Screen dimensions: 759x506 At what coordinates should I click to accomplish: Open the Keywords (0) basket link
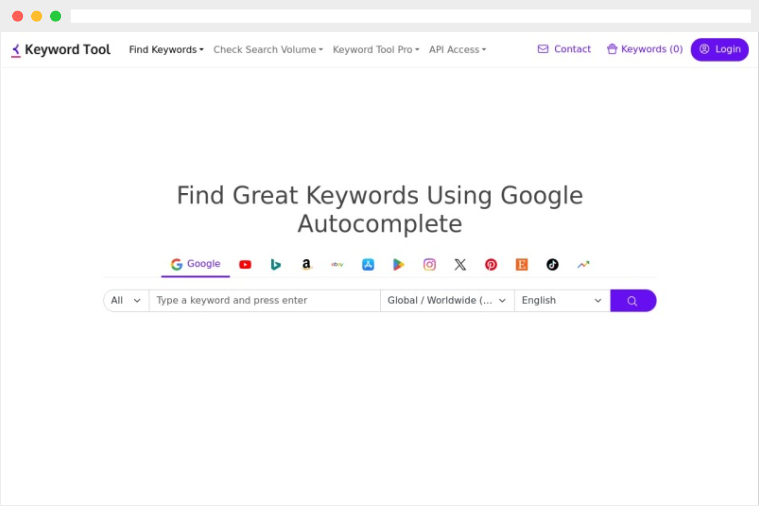click(645, 49)
